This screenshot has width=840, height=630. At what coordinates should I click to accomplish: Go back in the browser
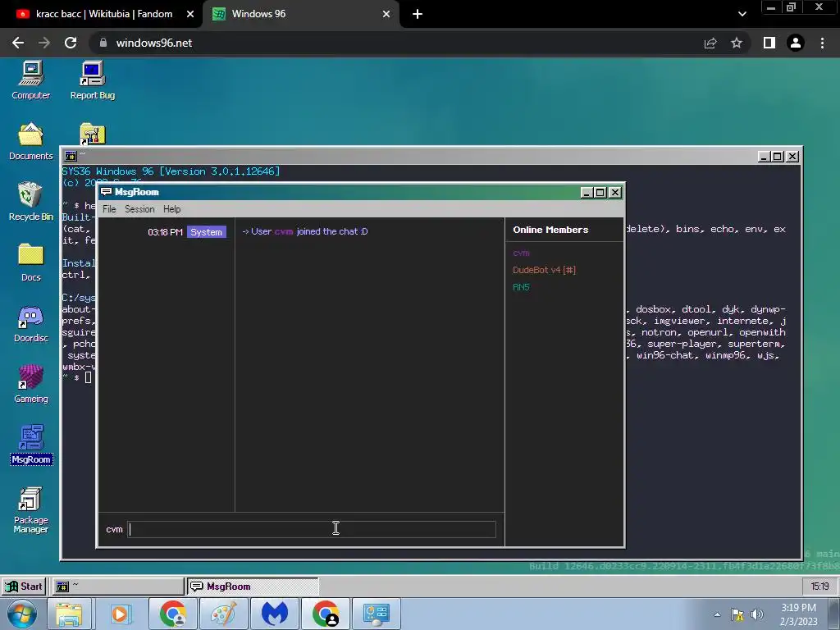(x=18, y=43)
